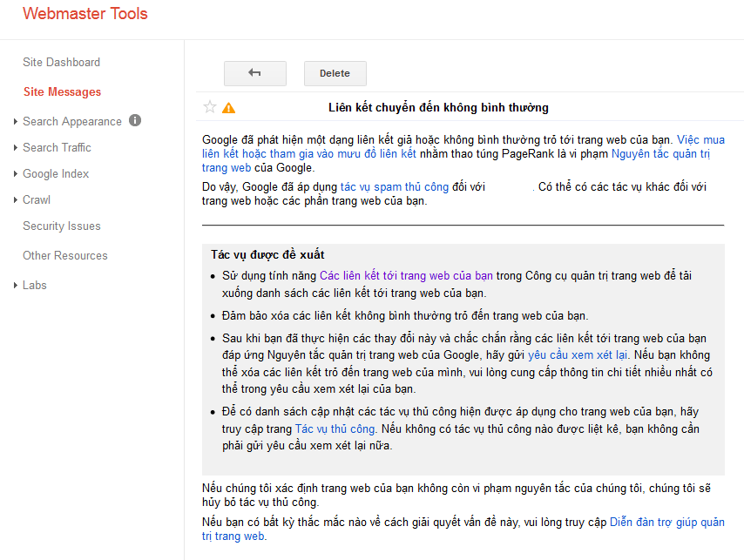
Task: Open 'Diễn đàn trợ giúp quản trị trang web' link
Action: point(666,522)
